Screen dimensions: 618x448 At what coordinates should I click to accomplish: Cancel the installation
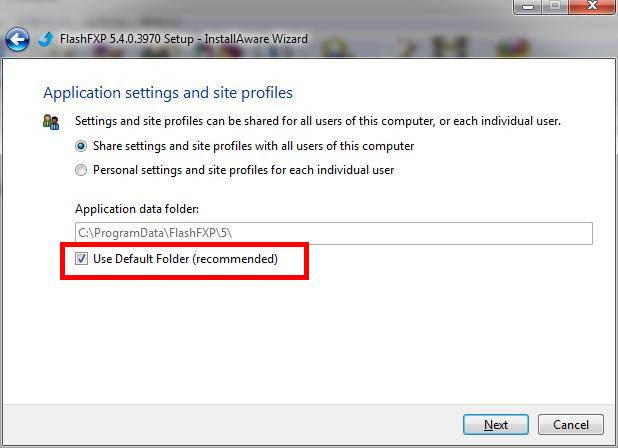571,424
